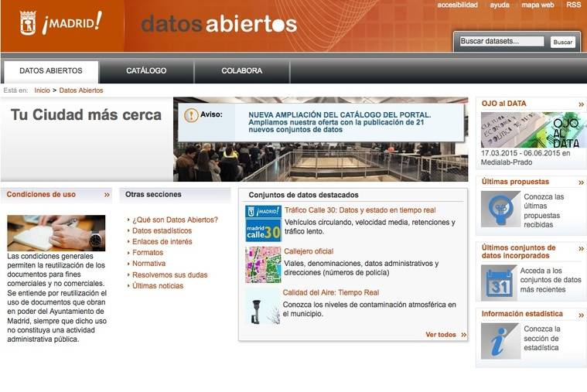Click the Aviso warning icon

pos(191,115)
